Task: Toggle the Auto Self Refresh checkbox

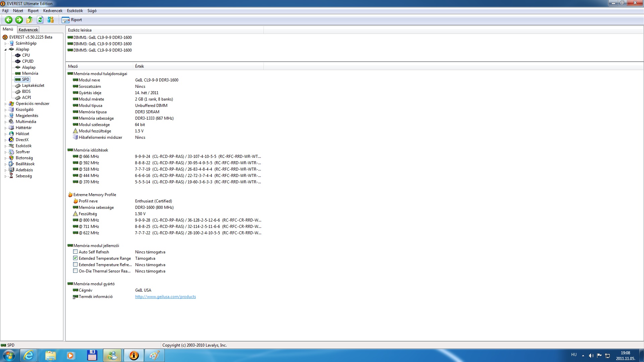Action: 75,252
